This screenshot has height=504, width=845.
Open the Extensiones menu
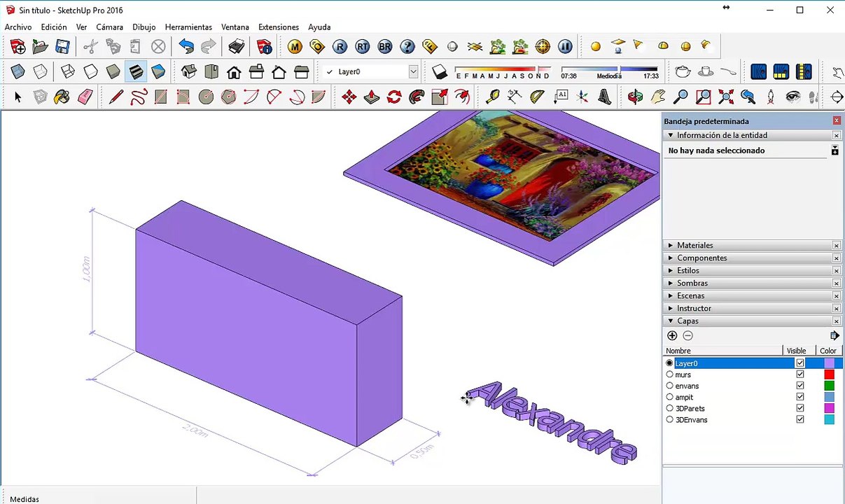click(279, 27)
